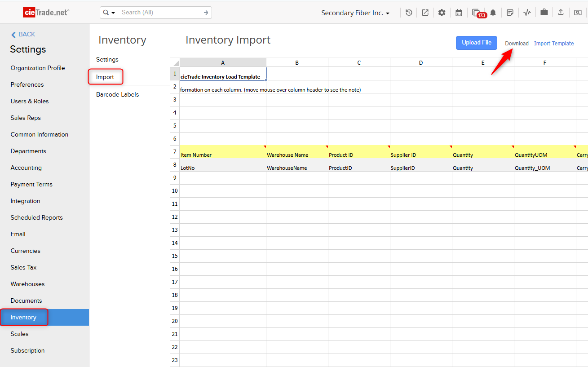This screenshot has height=367, width=588.
Task: Click the 'Item Number' yellow header cell
Action: 223,152
